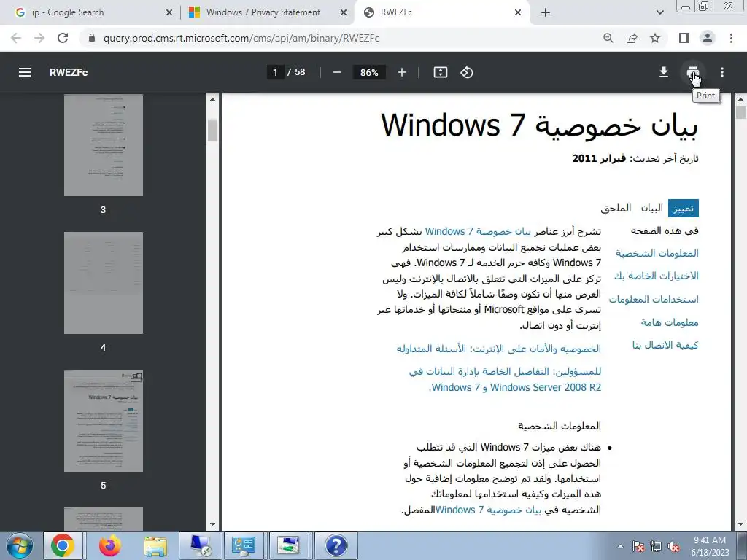Image resolution: width=747 pixels, height=560 pixels.
Task: Show hidden system tray icons
Action: coord(620,546)
